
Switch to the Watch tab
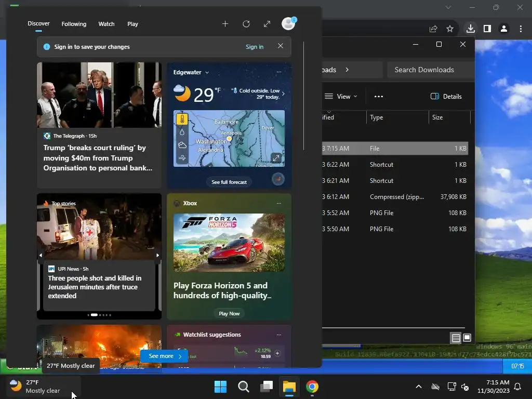pyautogui.click(x=106, y=24)
